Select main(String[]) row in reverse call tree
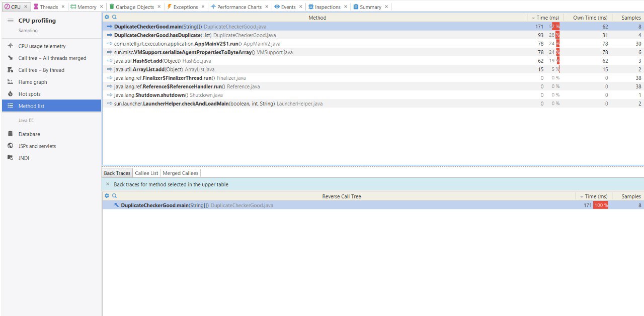This screenshot has height=316, width=644. [373, 205]
